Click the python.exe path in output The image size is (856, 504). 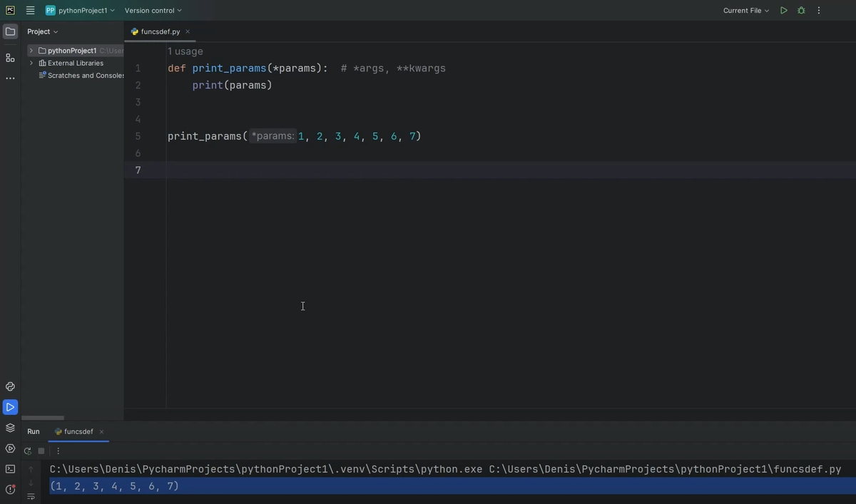[x=266, y=469]
